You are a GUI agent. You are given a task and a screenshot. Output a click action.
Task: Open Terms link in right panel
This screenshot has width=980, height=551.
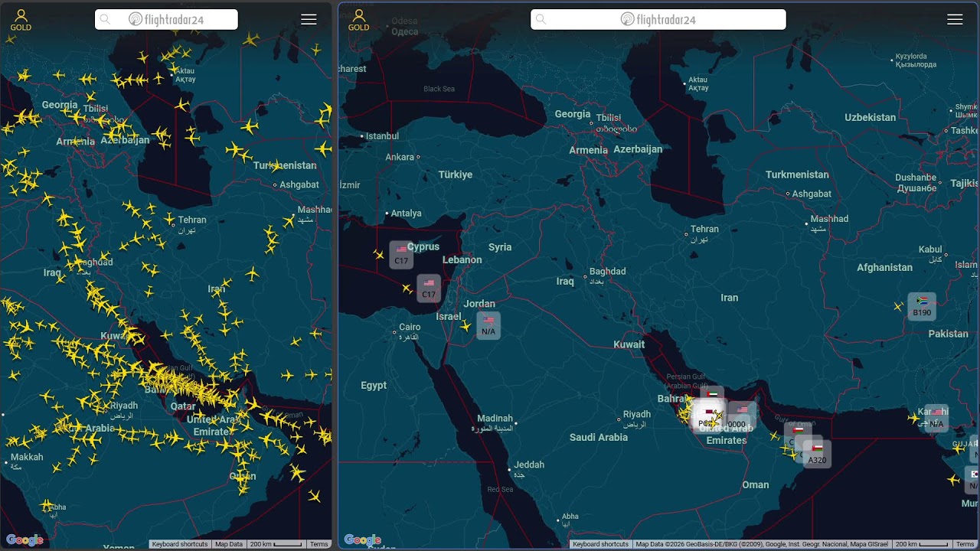965,544
